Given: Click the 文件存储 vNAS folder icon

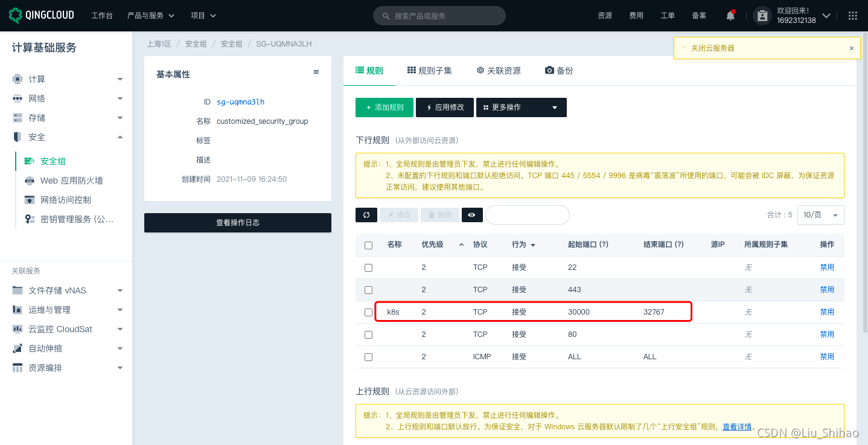Looking at the screenshot, I should tap(18, 290).
